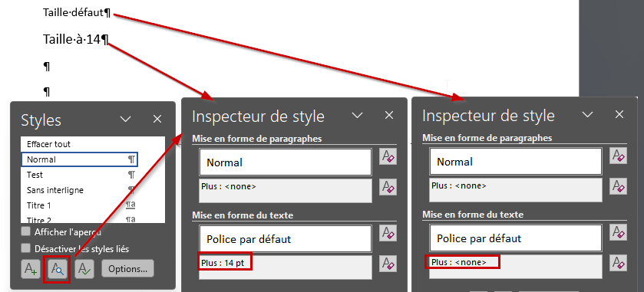
Task: Select the Normal style in the list
Action: [x=79, y=159]
